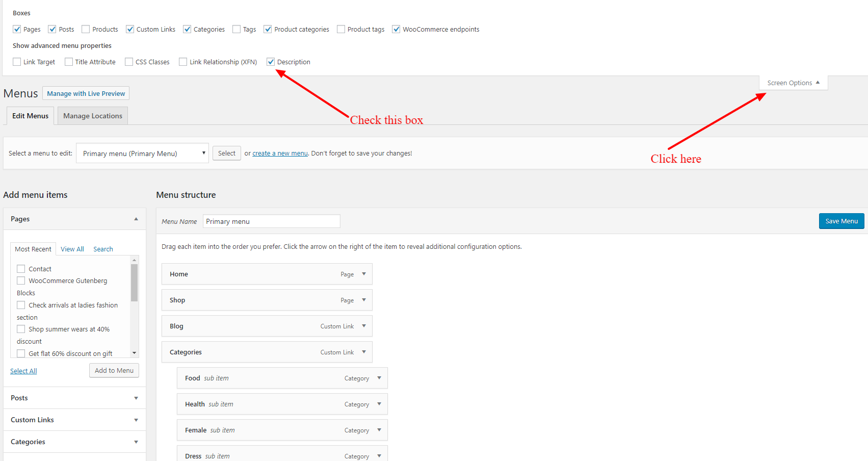Enable the CSS Classes property
868x461 pixels.
pos(129,62)
